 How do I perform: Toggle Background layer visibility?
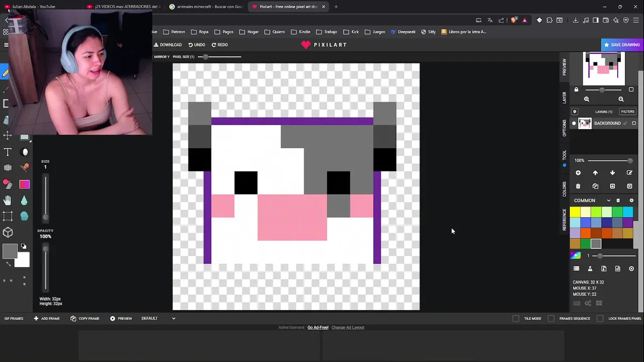tap(574, 123)
